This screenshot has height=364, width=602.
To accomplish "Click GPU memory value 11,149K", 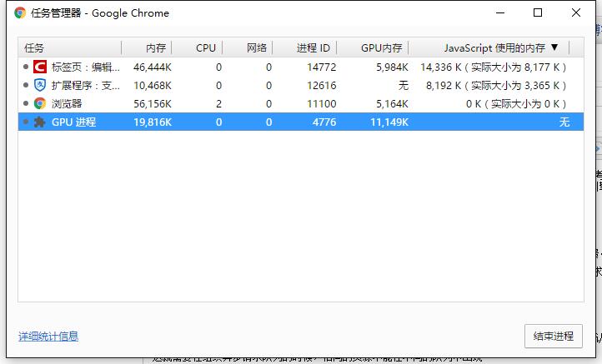I will (389, 122).
